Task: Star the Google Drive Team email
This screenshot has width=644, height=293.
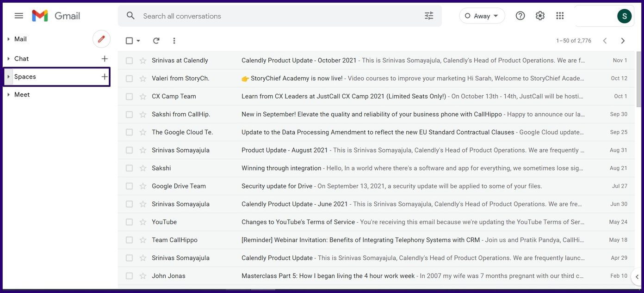Action: point(143,186)
